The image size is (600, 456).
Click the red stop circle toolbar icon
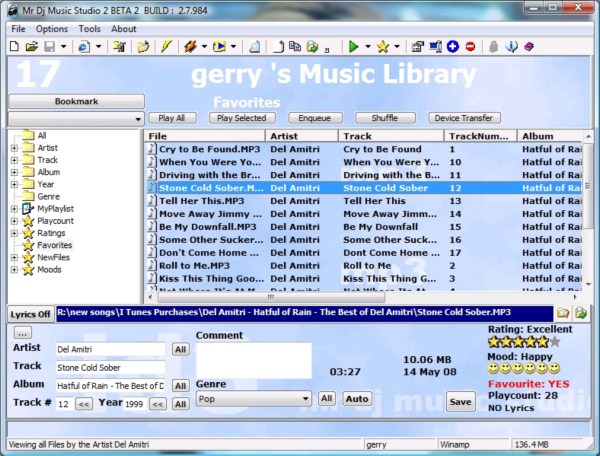coord(470,47)
